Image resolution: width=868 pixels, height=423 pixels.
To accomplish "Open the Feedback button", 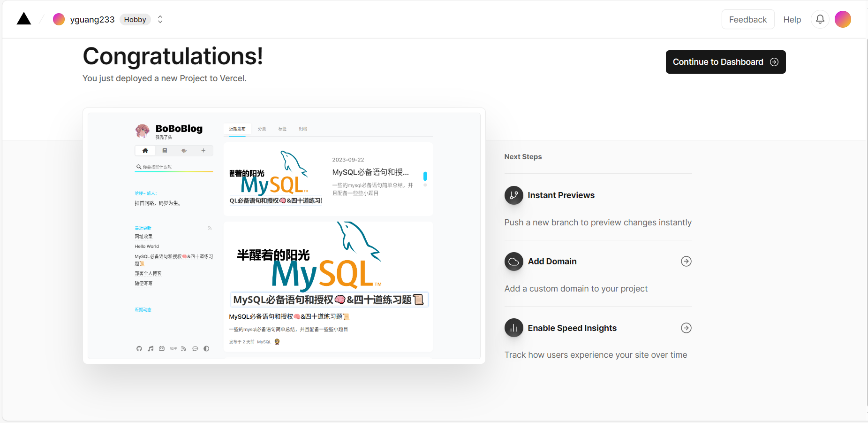I will click(747, 19).
